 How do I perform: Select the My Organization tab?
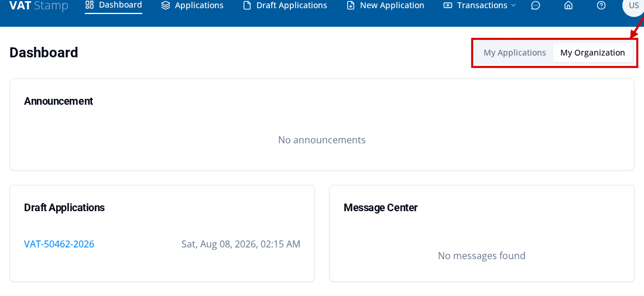(x=592, y=53)
